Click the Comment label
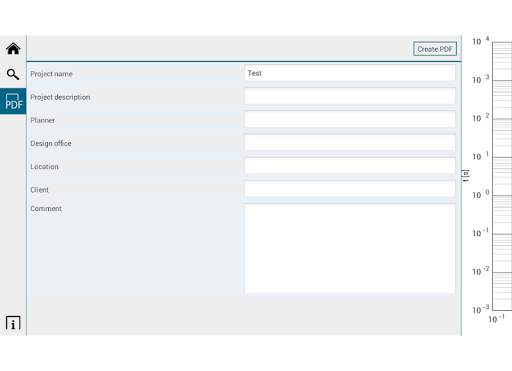This screenshot has width=512, height=371. click(46, 209)
